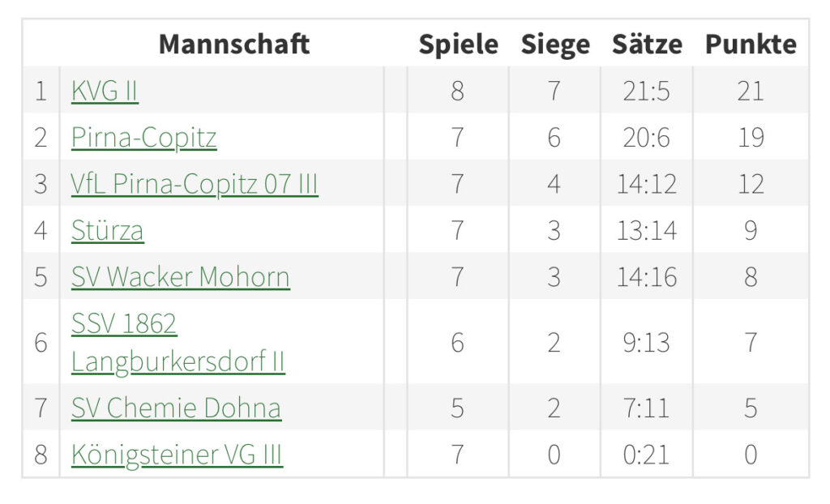The height and width of the screenshot is (504, 830).
Task: Click the Mannschaft column header
Action: (x=233, y=44)
